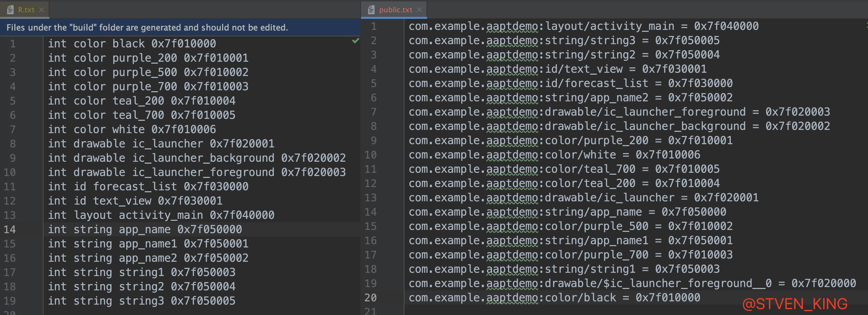
Task: Select line 'int drawable ic_launcher_background 0x7f020002'
Action: [197, 158]
